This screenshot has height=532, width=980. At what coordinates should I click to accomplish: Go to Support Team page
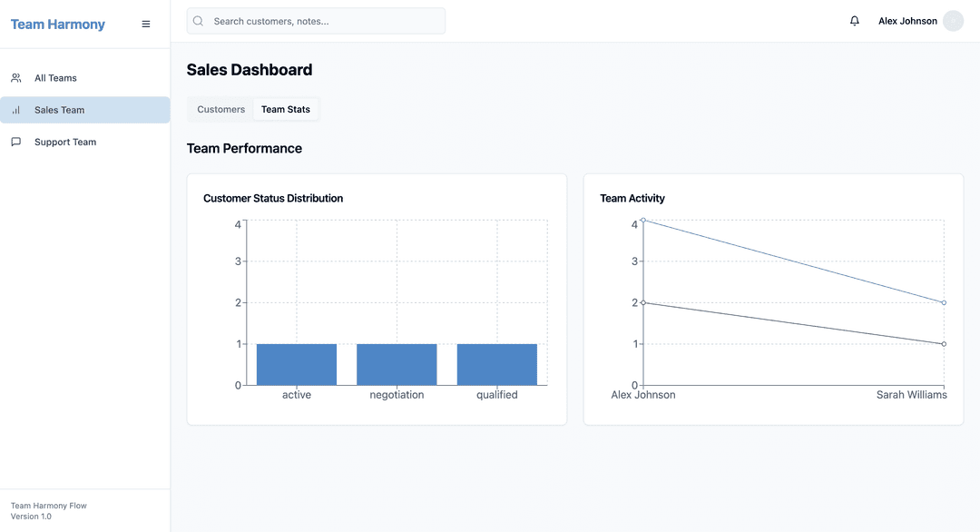tap(65, 142)
